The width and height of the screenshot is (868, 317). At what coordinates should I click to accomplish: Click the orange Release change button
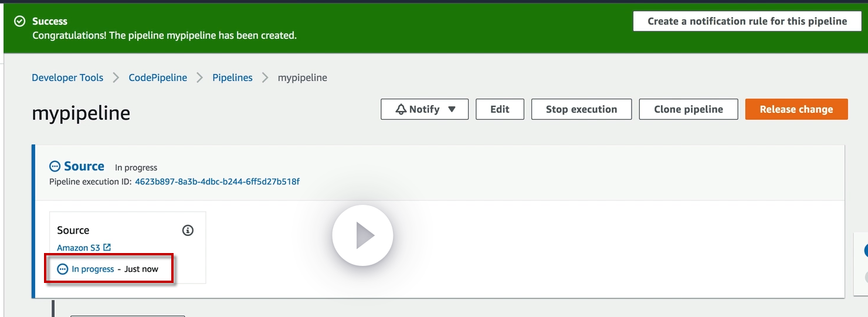tap(796, 109)
